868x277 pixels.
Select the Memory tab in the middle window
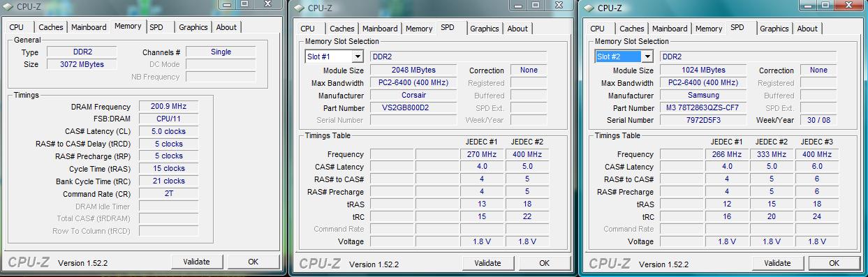pyautogui.click(x=419, y=29)
